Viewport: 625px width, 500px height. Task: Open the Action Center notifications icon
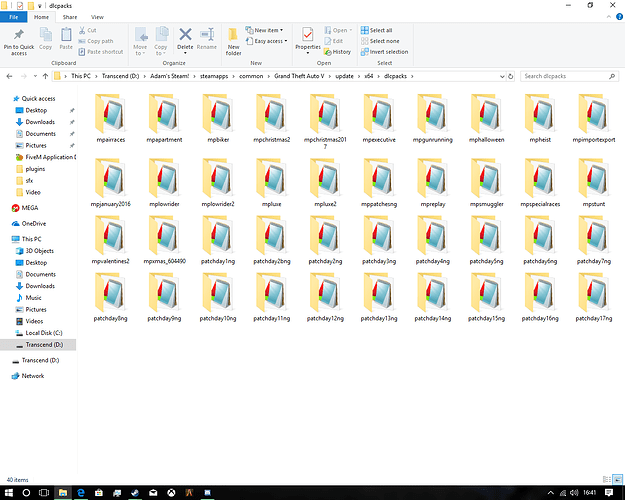[609, 493]
